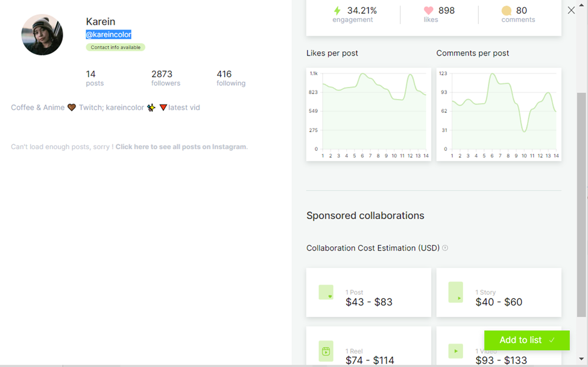Click the $74 - $114 reel price

coord(370,360)
